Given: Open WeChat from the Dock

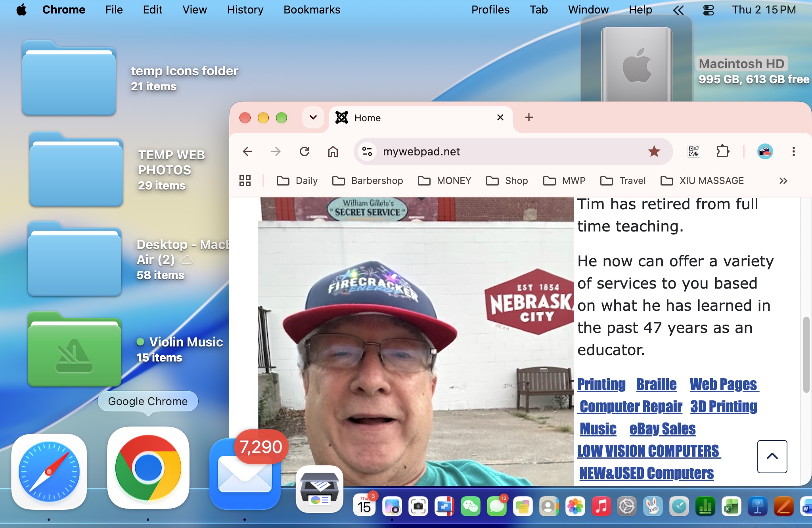Looking at the screenshot, I should point(471,506).
